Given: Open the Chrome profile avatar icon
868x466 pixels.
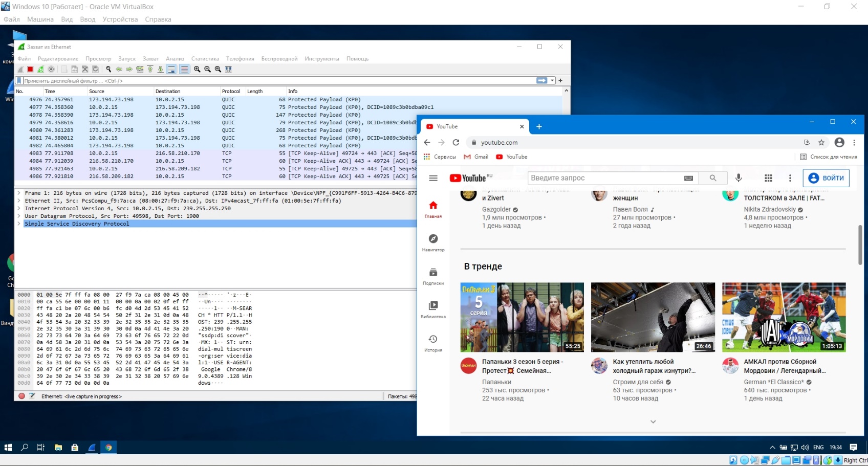Looking at the screenshot, I should point(839,143).
